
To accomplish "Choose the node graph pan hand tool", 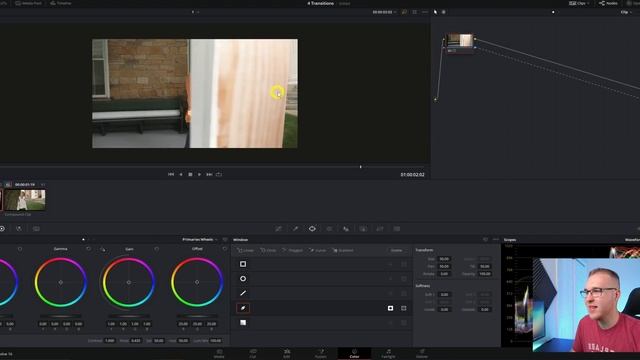I will point(444,12).
